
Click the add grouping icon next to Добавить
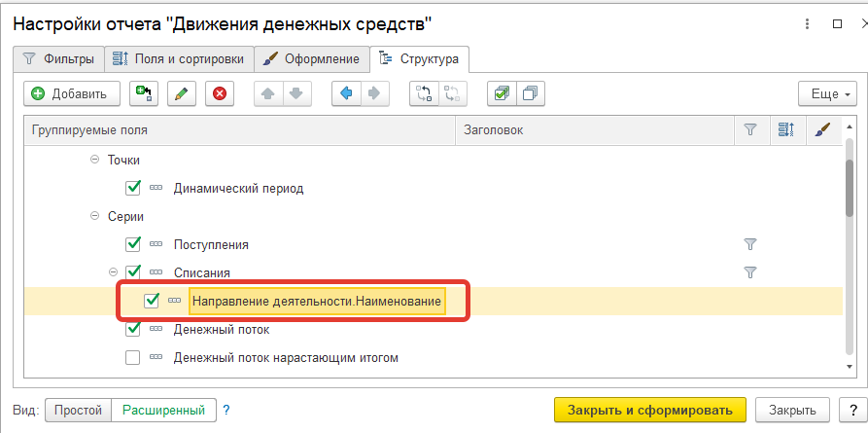tap(144, 93)
